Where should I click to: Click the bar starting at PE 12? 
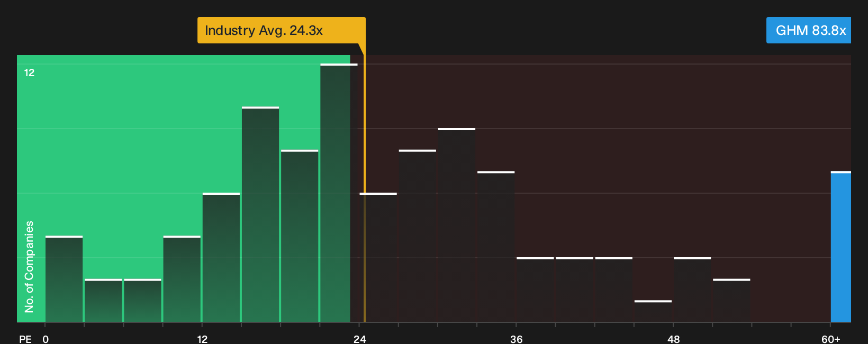(x=221, y=257)
